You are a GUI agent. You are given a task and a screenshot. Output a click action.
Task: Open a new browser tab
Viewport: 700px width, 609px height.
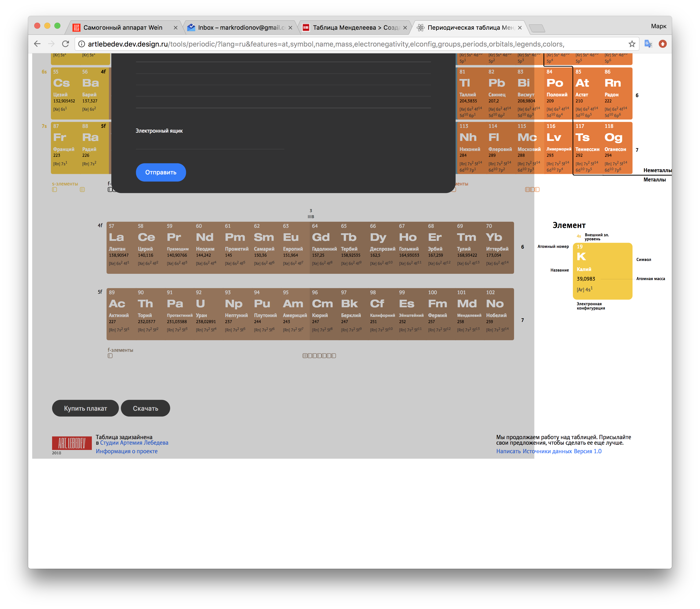(537, 28)
